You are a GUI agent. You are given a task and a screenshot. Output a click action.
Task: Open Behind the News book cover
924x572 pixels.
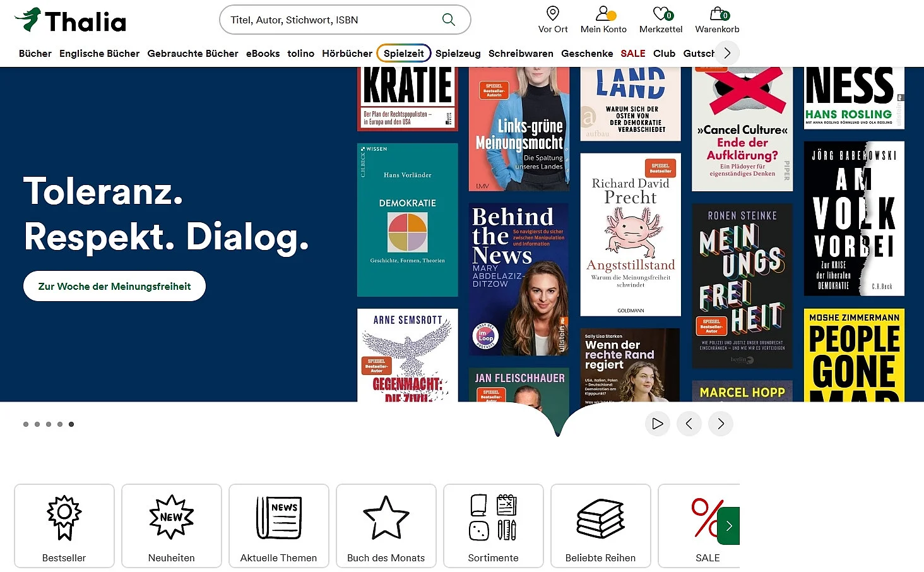tap(518, 279)
